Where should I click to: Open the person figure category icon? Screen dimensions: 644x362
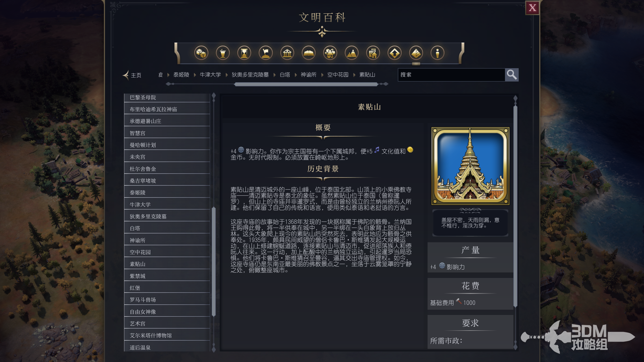[x=437, y=53]
